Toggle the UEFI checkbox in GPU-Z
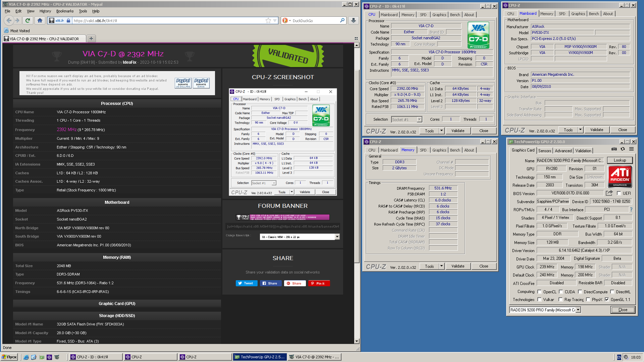This screenshot has height=362, width=644. point(619,193)
